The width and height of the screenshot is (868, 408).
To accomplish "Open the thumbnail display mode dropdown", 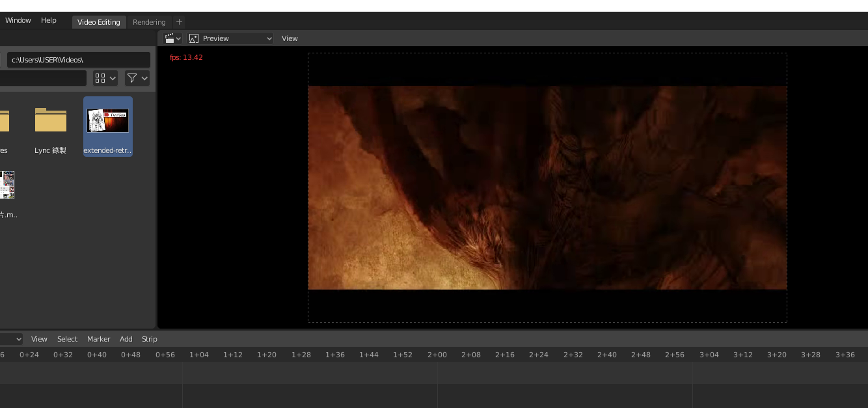I will pyautogui.click(x=105, y=78).
